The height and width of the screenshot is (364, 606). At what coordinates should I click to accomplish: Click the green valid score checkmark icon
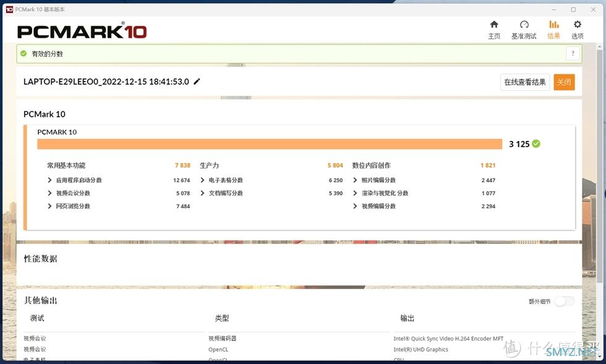click(23, 54)
